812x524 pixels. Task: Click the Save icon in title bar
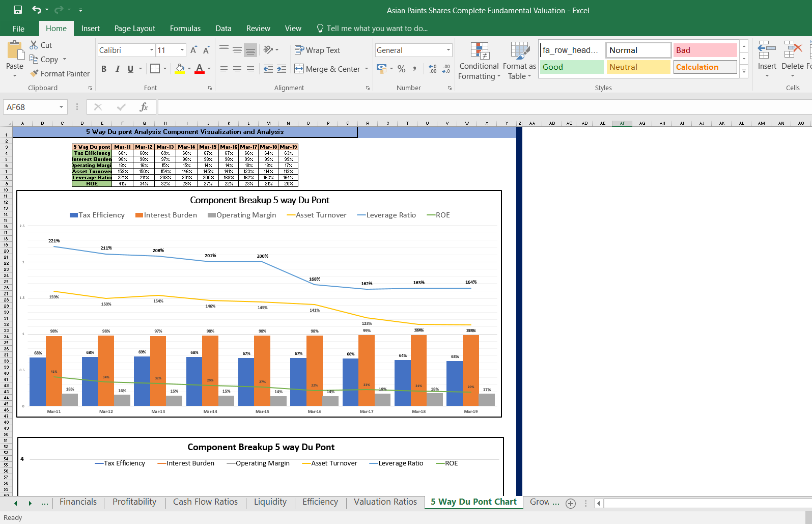[18, 10]
